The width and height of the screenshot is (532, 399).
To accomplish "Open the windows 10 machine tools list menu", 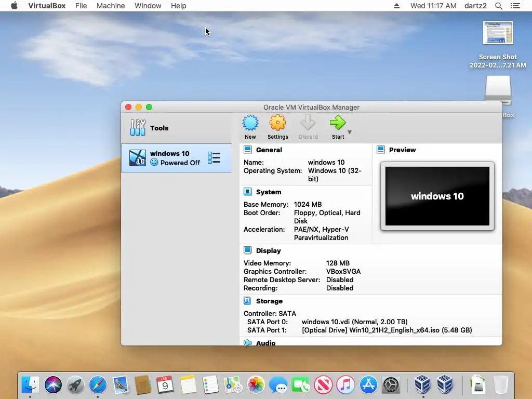I will pos(214,158).
